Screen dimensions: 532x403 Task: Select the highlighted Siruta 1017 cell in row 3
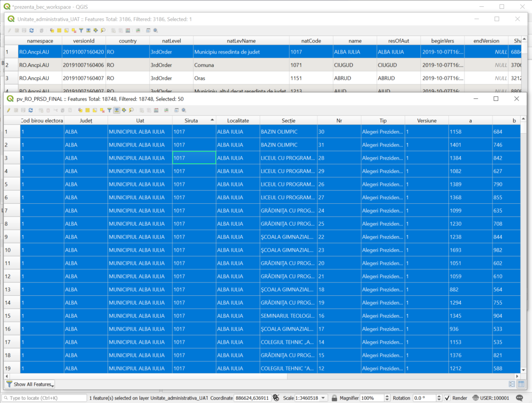click(194, 158)
